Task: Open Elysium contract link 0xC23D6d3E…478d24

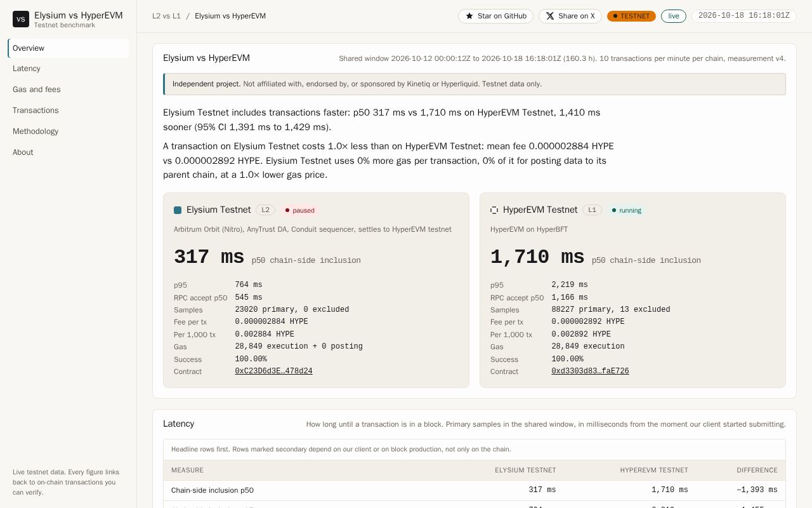Action: click(x=273, y=371)
